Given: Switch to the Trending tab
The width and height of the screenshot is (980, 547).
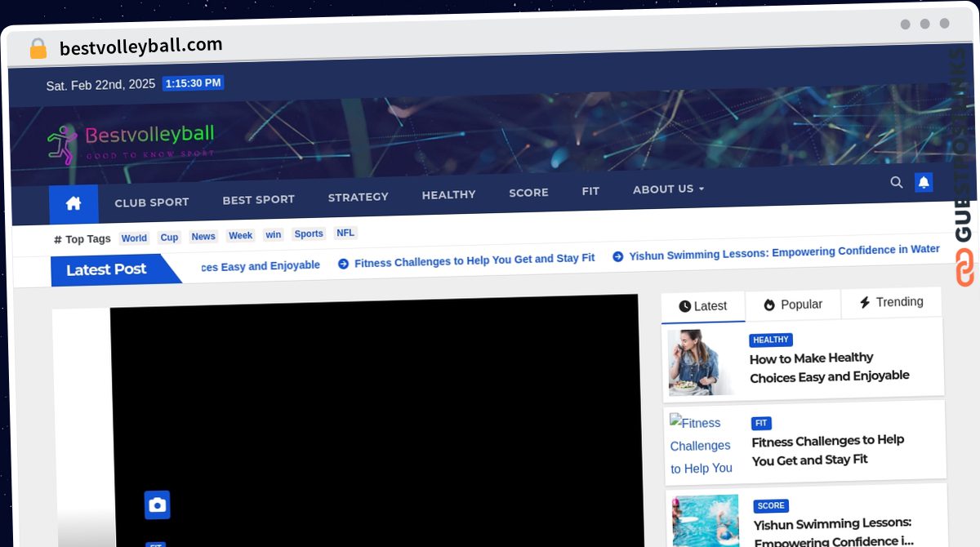Looking at the screenshot, I should coord(891,302).
